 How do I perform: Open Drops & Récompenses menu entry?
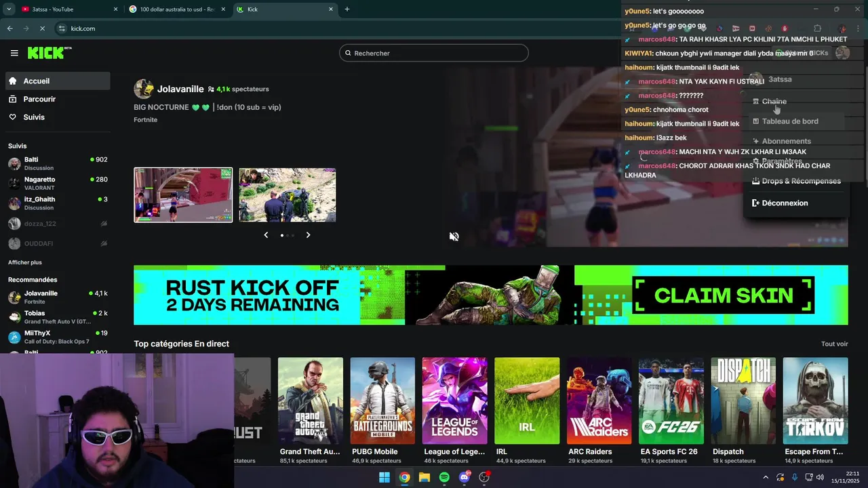(796, 181)
